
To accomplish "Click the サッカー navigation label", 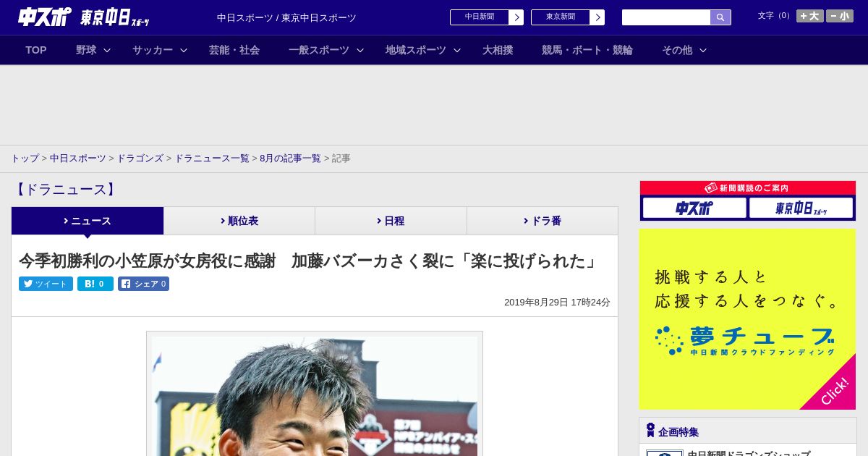I will tap(153, 50).
